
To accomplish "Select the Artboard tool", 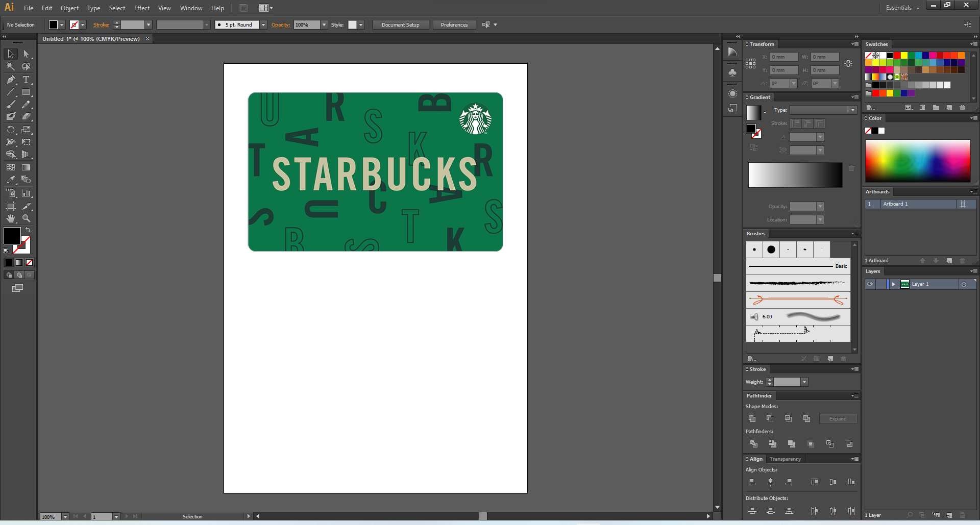I will point(11,206).
